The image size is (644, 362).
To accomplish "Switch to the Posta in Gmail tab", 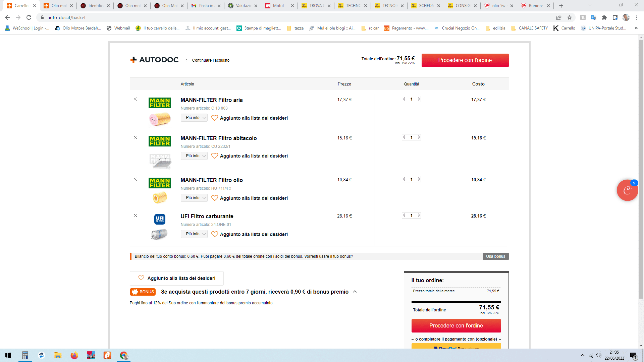I will [x=205, y=6].
